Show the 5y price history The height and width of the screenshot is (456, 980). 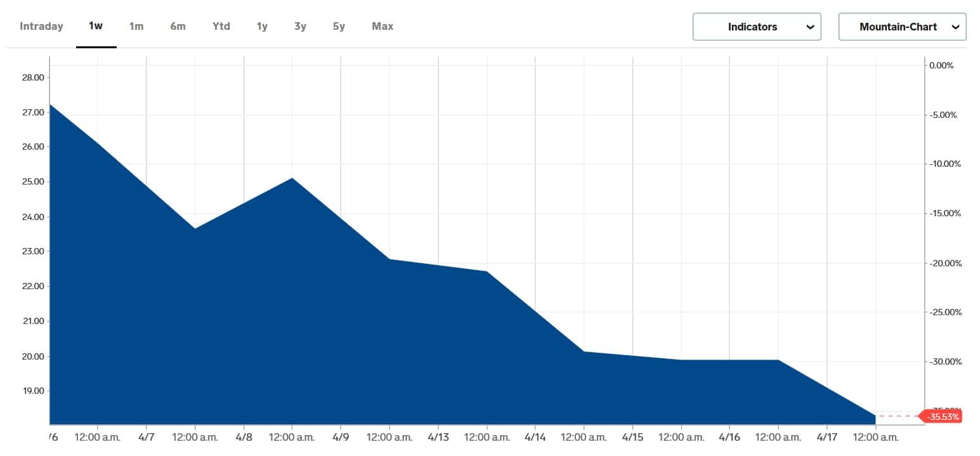339,27
